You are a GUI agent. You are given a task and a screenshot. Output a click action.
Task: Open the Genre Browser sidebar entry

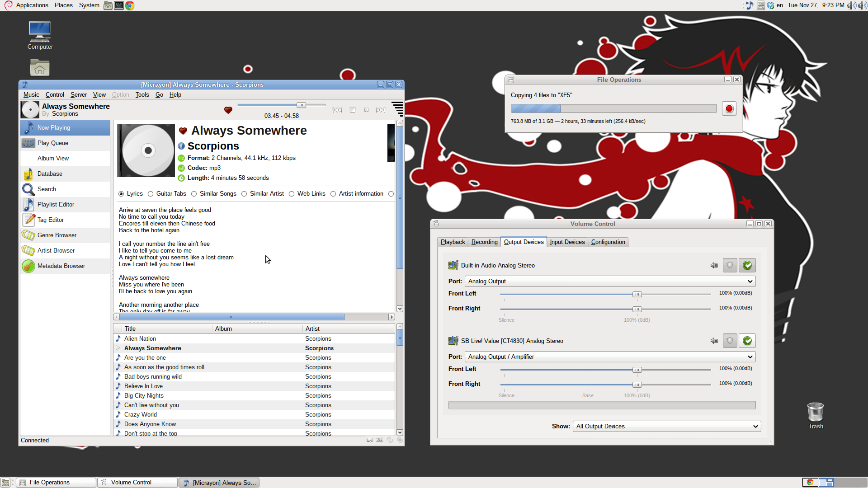click(x=65, y=235)
